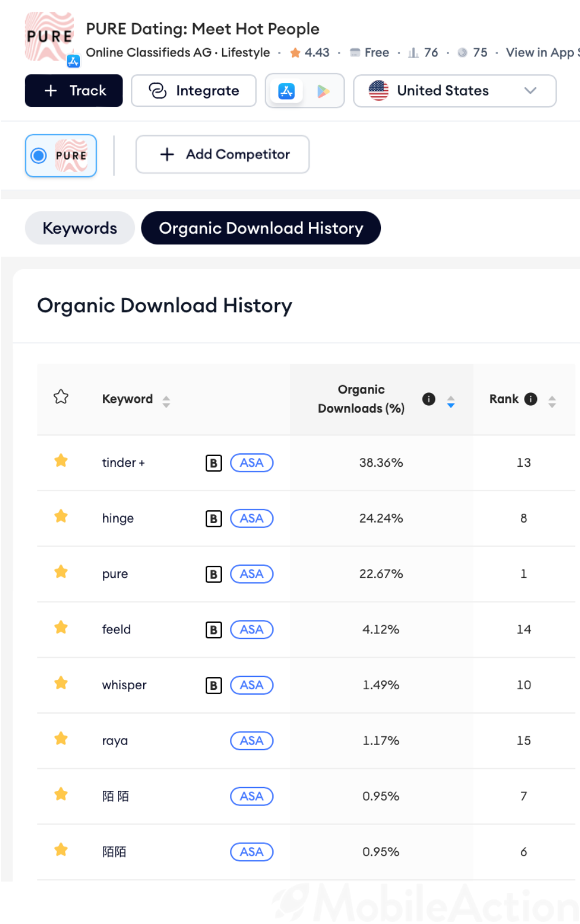The width and height of the screenshot is (580, 924).
Task: Click the whisper keyword
Action: tap(124, 685)
